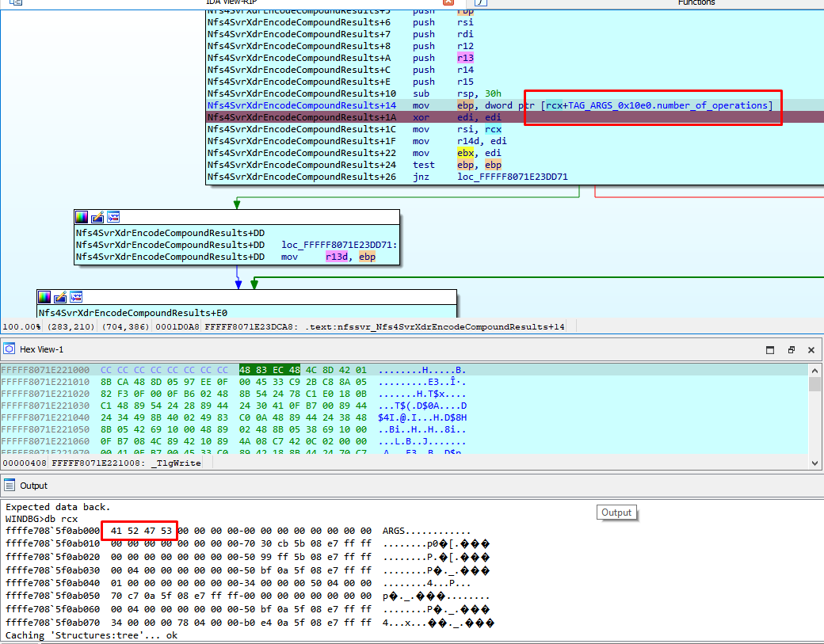Click hex address FFFFF8071E221000

pos(45,370)
